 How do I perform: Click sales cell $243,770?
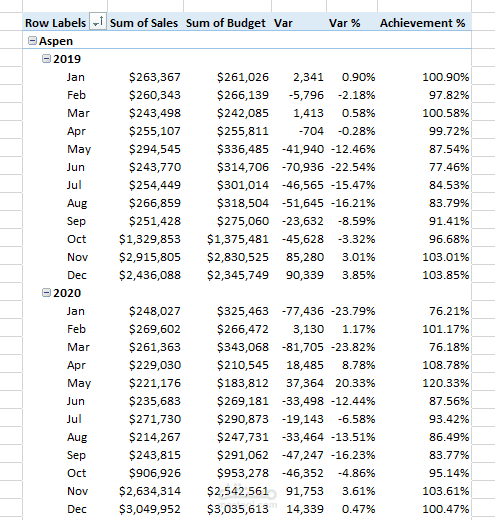[155, 167]
